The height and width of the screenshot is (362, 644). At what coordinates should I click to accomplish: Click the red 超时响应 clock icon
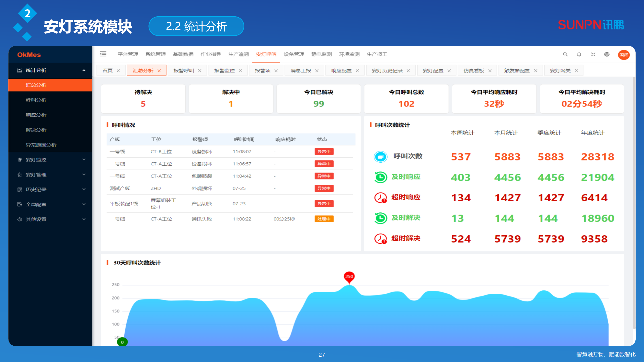click(380, 197)
